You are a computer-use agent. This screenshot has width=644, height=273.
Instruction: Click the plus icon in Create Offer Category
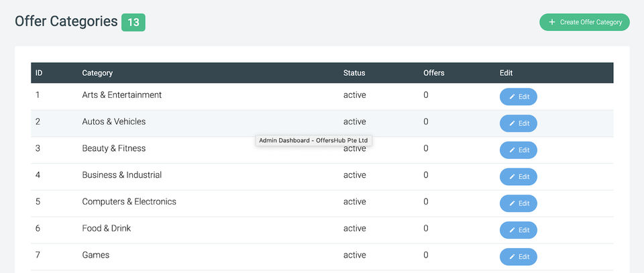click(x=552, y=22)
